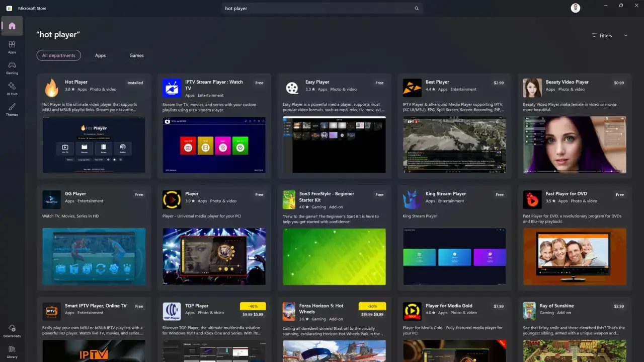Click the $9.99 sale price on Forza Horizon

[378, 314]
